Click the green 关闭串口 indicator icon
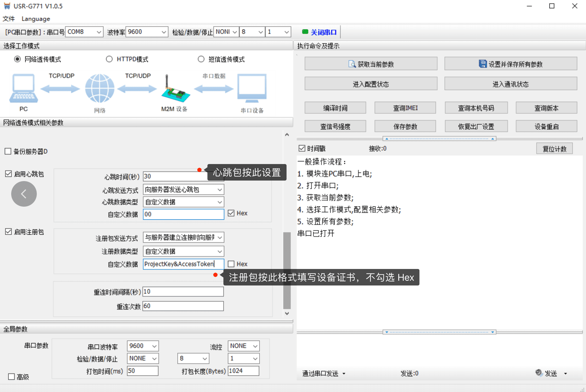The width and height of the screenshot is (586, 392). (305, 32)
